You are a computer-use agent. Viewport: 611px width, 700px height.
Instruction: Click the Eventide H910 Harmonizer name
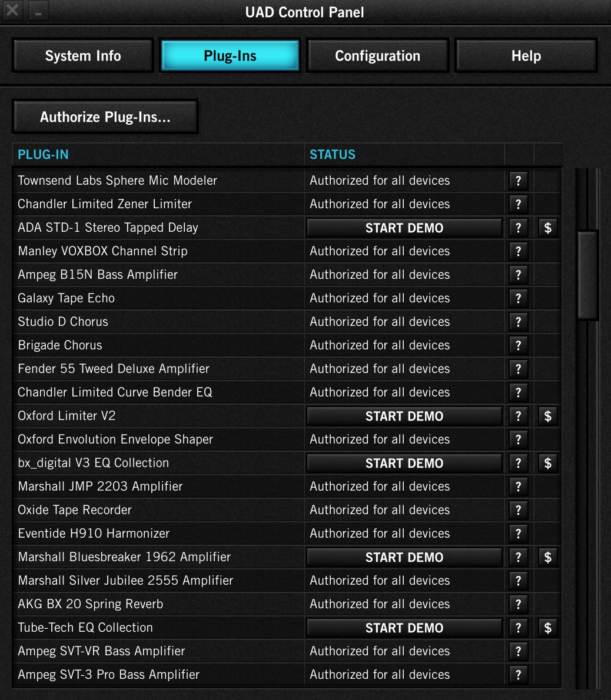click(x=94, y=534)
